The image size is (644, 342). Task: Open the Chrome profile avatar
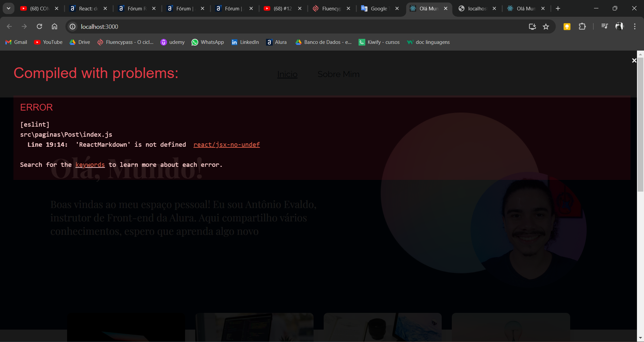coord(620,26)
